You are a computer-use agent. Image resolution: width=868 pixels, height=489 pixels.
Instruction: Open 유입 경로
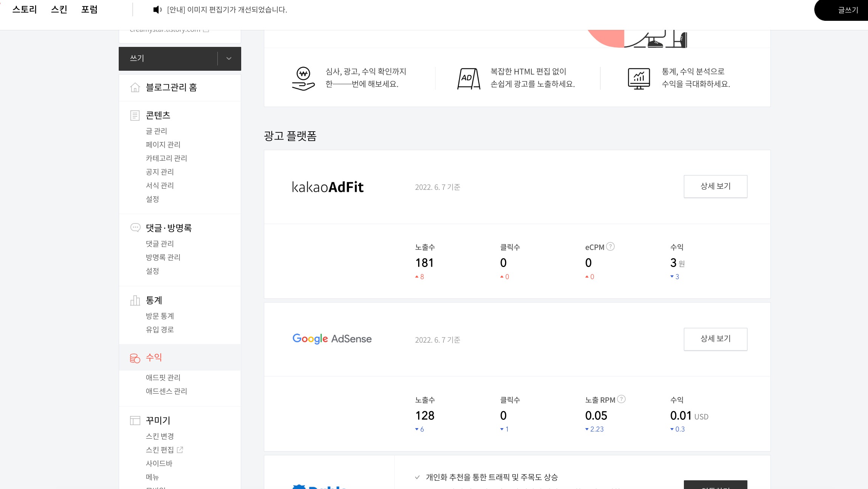point(160,329)
